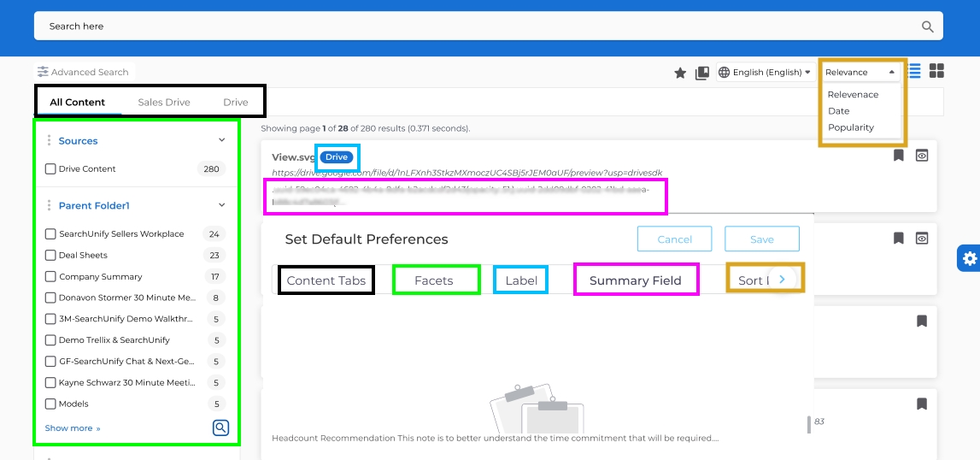This screenshot has width=980, height=460.
Task: Check Kayne Schwarz 30 Minute checkbox
Action: (50, 383)
